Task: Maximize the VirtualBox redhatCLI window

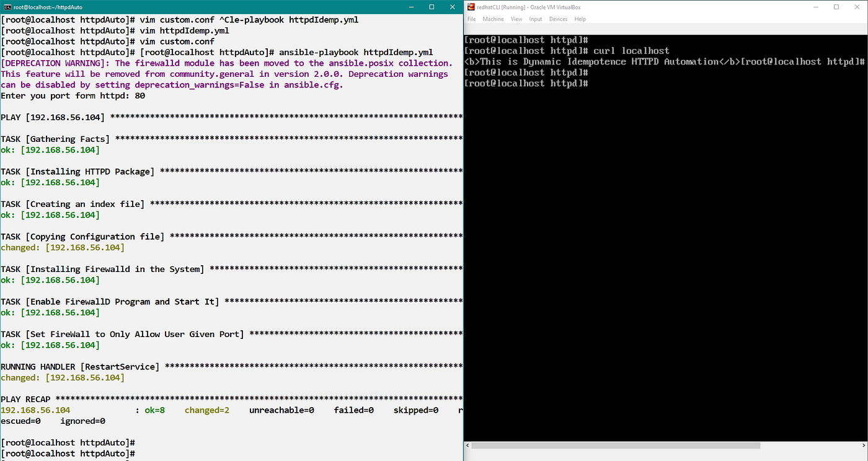Action: point(836,7)
